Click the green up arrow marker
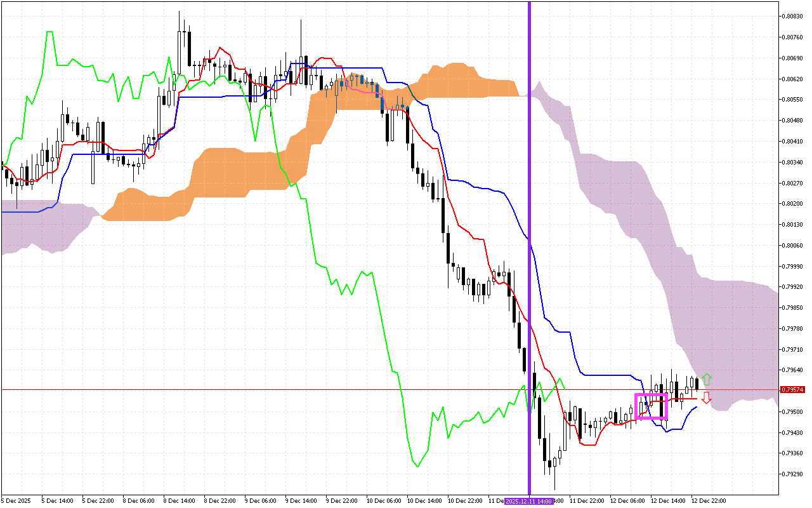Image resolution: width=812 pixels, height=508 pixels. [707, 380]
